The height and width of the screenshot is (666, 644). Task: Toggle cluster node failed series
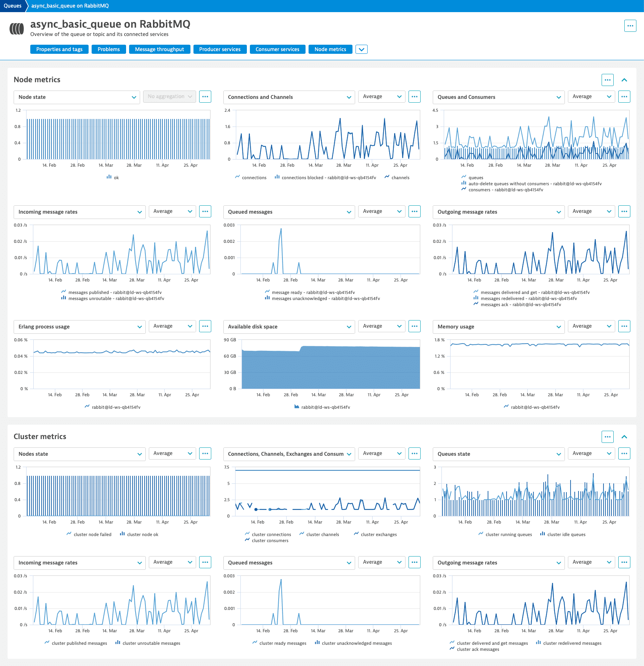[x=89, y=534]
